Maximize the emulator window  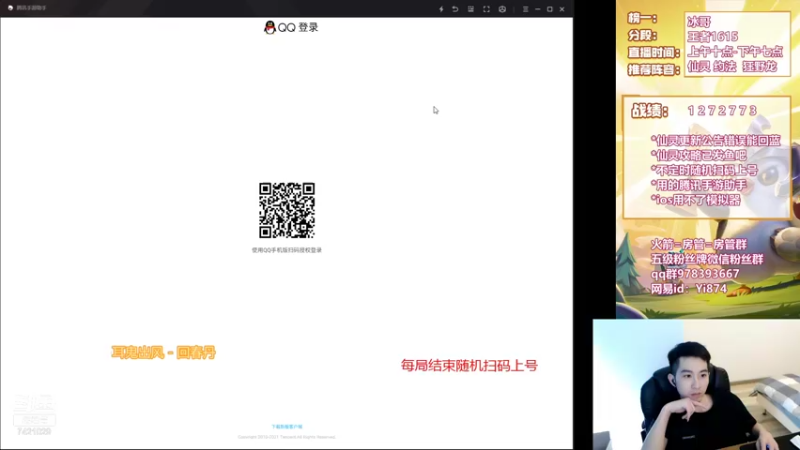549,9
